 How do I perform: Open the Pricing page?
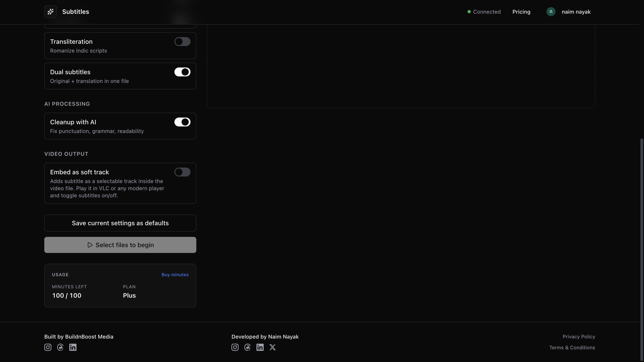point(521,12)
